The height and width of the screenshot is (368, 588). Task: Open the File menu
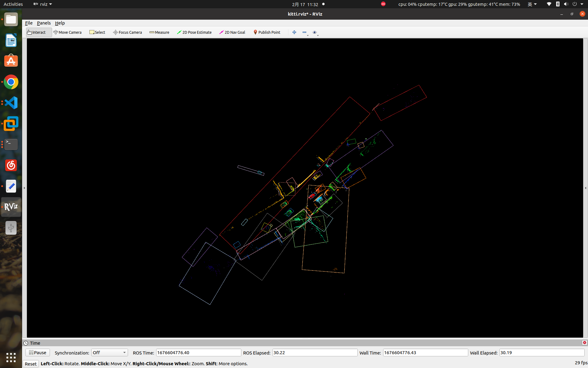click(x=28, y=23)
